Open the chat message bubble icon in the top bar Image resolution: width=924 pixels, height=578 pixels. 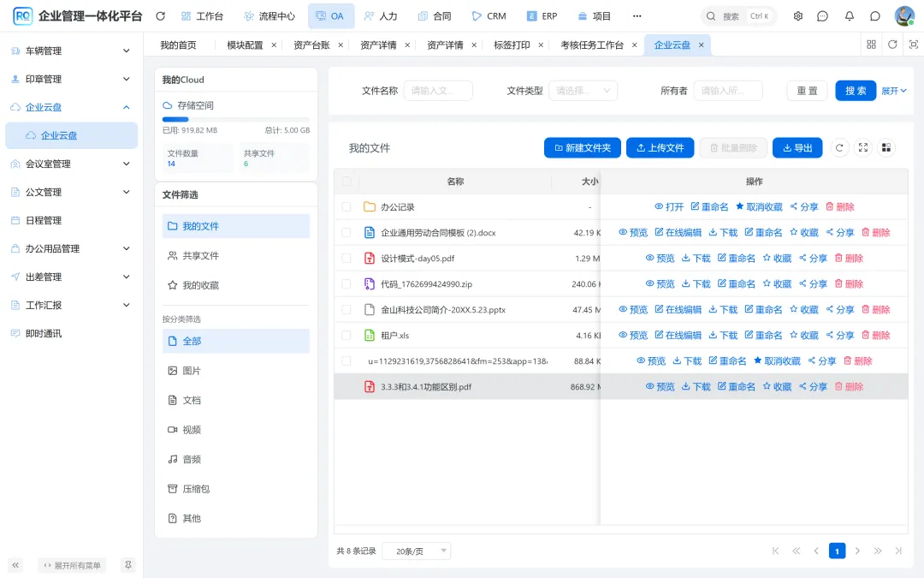[823, 16]
